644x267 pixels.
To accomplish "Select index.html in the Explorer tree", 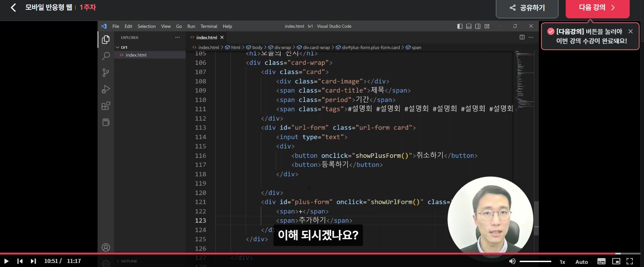I will coord(150,55).
